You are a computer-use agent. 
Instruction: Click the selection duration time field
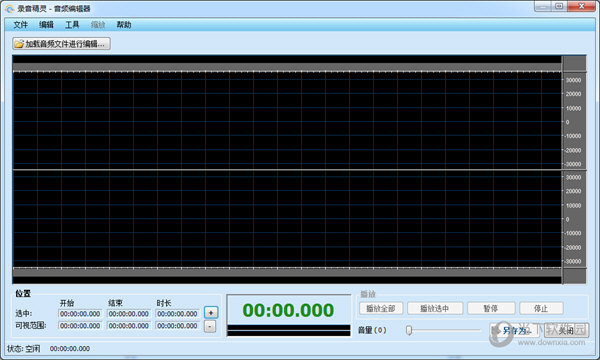pyautogui.click(x=177, y=314)
